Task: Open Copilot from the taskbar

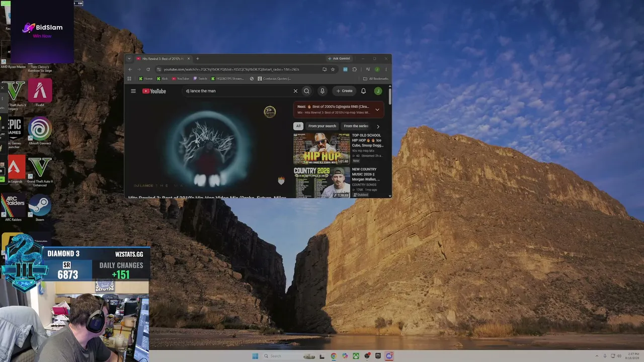Action: point(345,356)
